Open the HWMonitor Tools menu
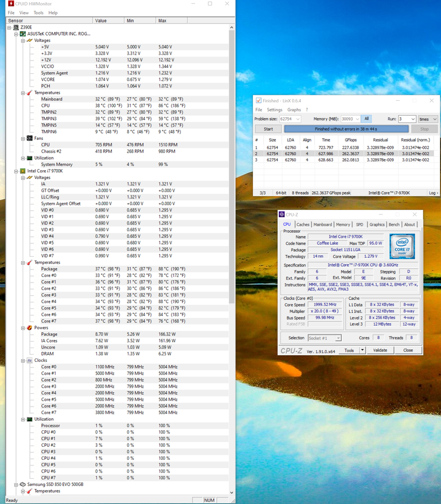441x504 pixels. click(39, 13)
